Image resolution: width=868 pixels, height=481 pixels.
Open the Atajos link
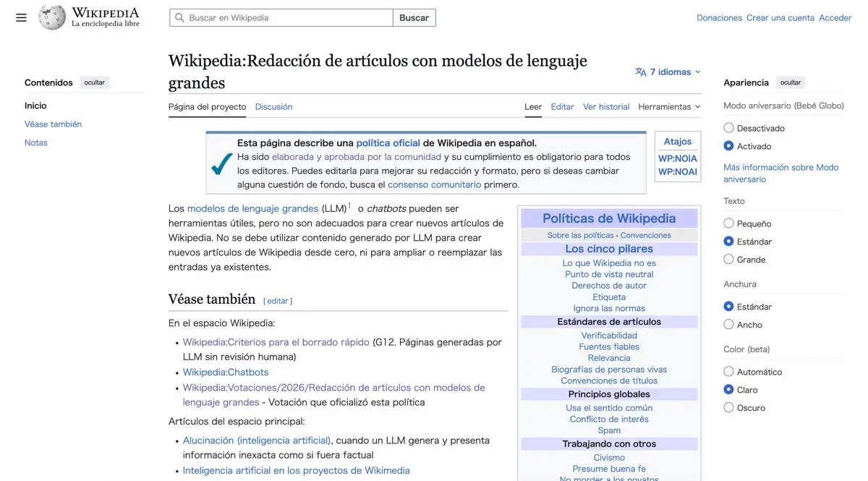click(678, 141)
